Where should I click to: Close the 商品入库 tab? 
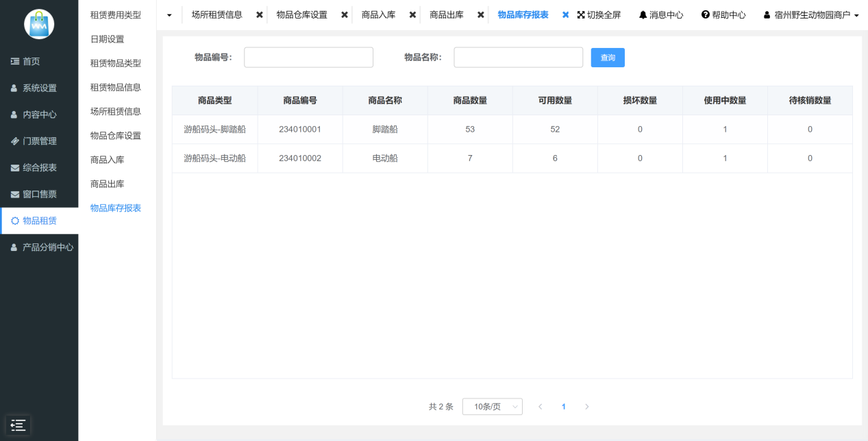coord(412,15)
